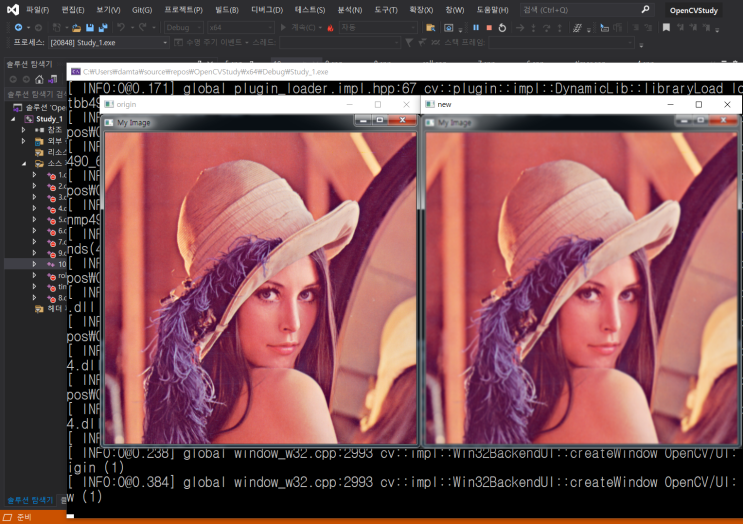
Task: Open the 보기(V) menu
Action: tap(109, 10)
